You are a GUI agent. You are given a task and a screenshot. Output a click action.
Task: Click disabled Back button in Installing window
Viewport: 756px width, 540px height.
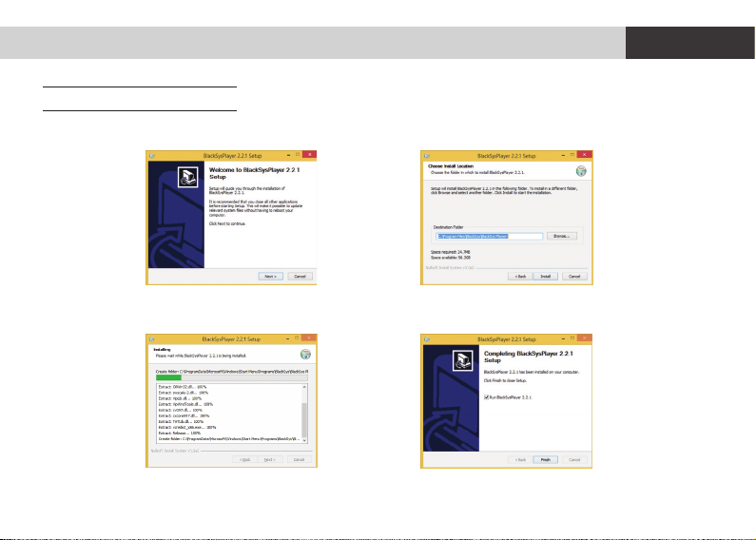pos(245,459)
